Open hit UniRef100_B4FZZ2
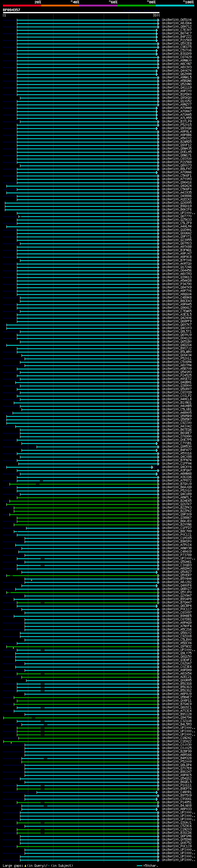 click(x=176, y=37)
